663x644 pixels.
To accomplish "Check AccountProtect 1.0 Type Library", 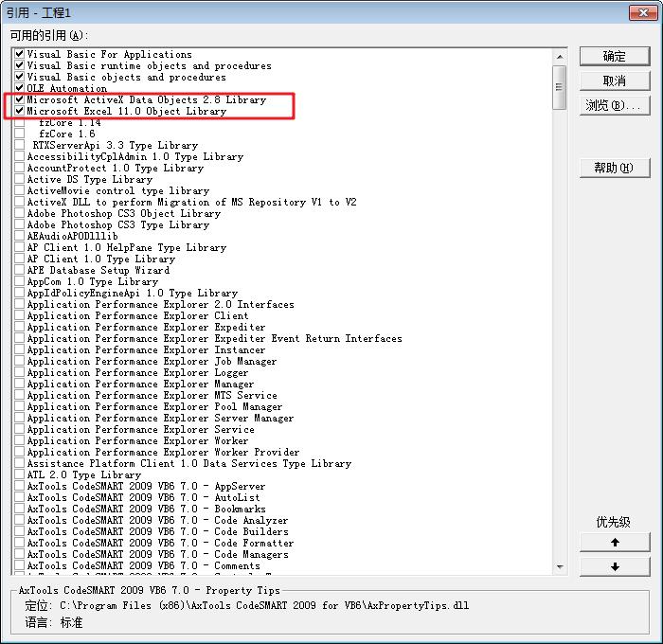I will (x=20, y=168).
